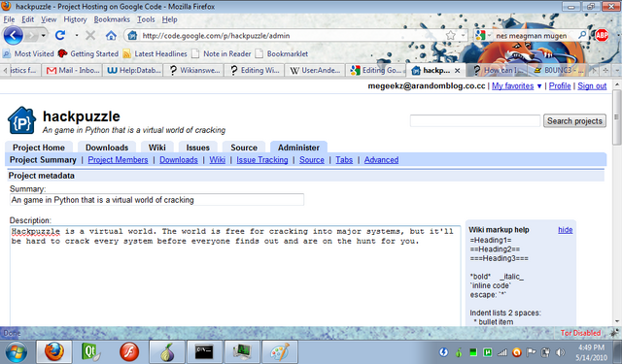Open Latest Headlines feed bookmark
Image resolution: width=622 pixels, height=364 pixels.
coord(155,53)
